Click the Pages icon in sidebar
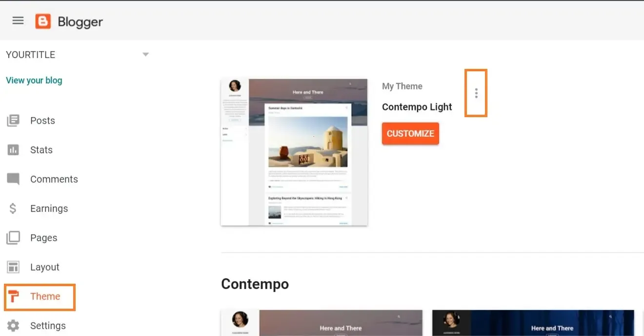The image size is (644, 336). 13,238
